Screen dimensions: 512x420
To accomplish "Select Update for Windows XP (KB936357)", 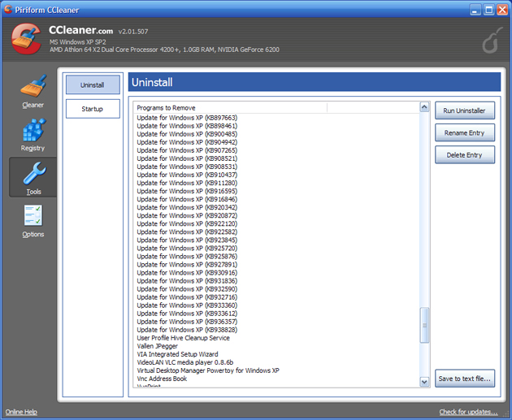I will click(187, 322).
